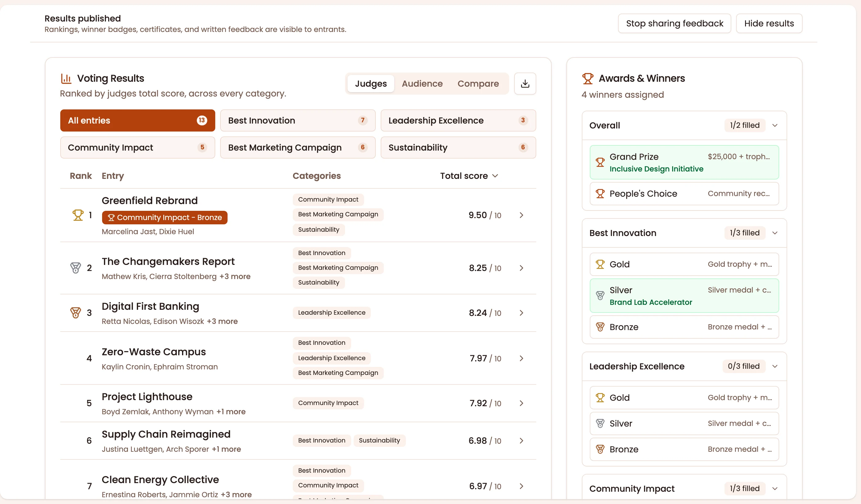This screenshot has height=504, width=861.
Task: Filter by Best Marketing Campaign category
Action: click(x=298, y=148)
